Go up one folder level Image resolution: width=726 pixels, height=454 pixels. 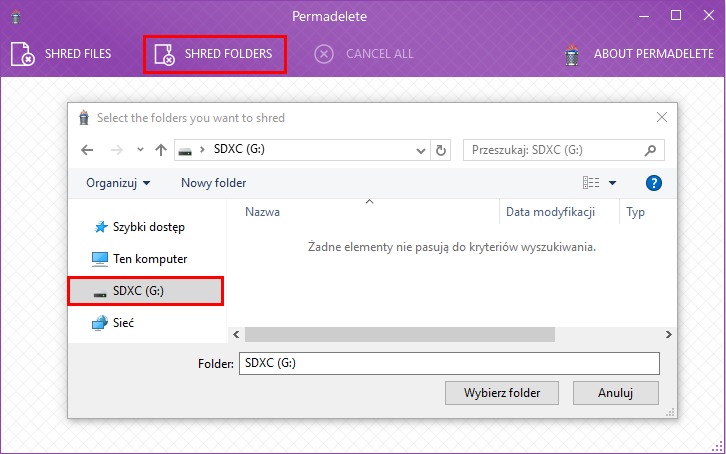click(x=161, y=149)
